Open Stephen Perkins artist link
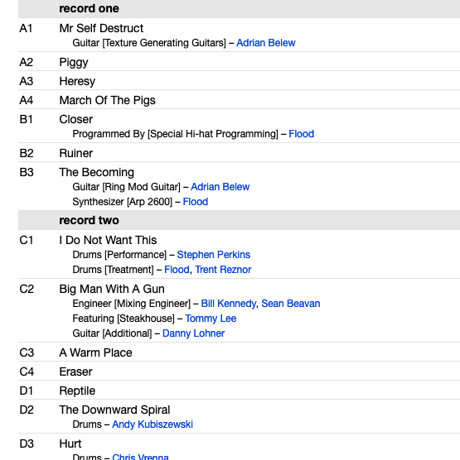This screenshot has width=460, height=460. pos(213,255)
